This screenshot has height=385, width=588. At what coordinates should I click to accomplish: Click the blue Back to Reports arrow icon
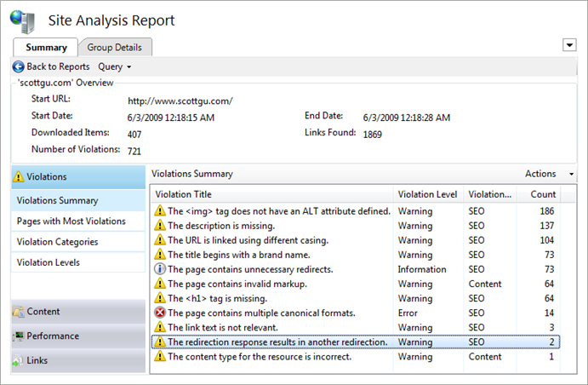(19, 66)
